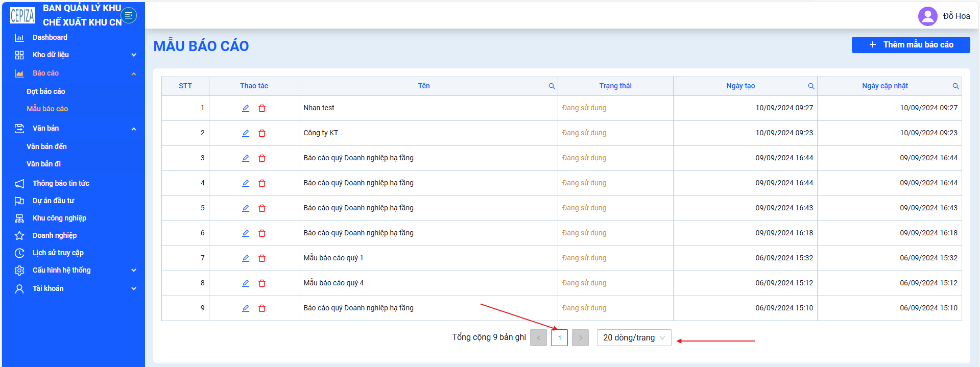
Task: Click the Trạng thái column header
Action: 615,86
